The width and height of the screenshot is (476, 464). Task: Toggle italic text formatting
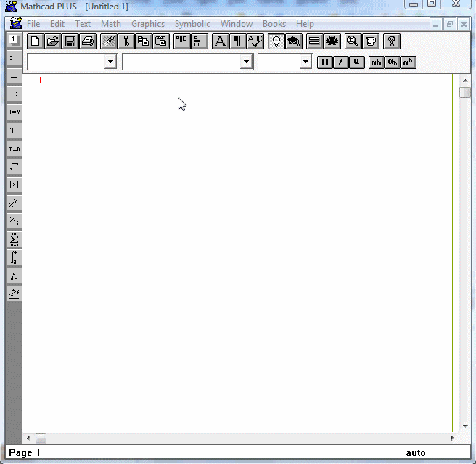(340, 62)
